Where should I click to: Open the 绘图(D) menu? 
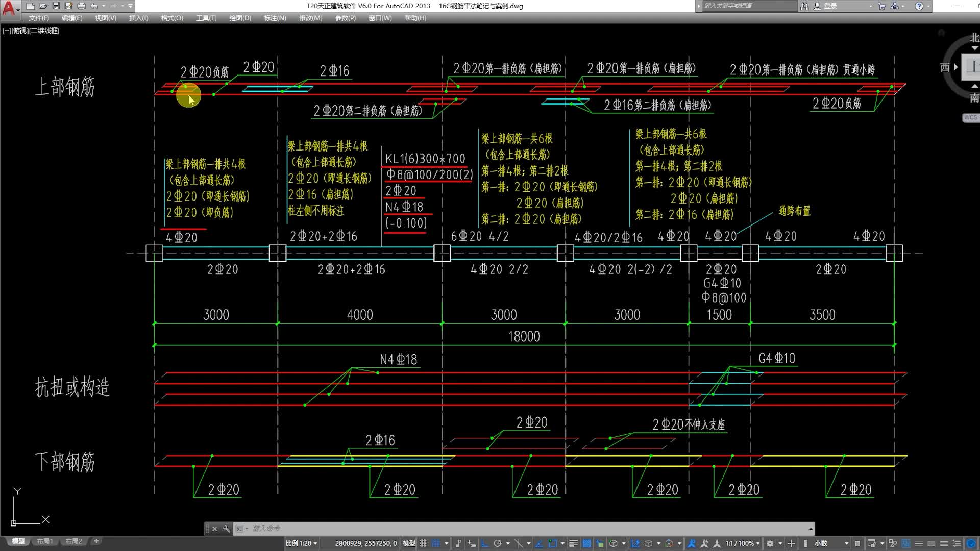240,18
